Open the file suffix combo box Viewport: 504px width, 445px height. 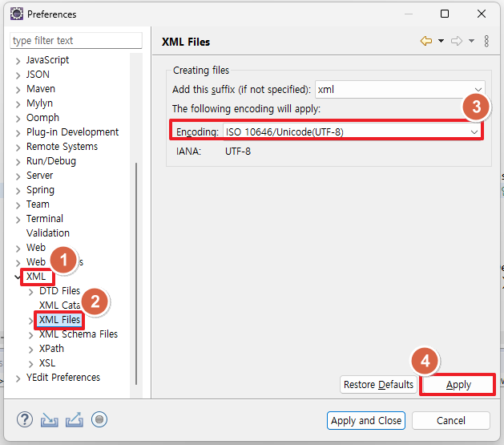[x=478, y=90]
